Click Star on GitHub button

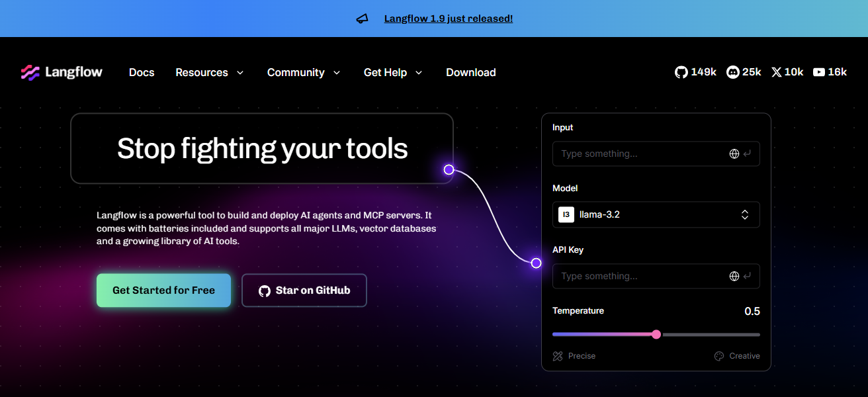[x=304, y=290]
